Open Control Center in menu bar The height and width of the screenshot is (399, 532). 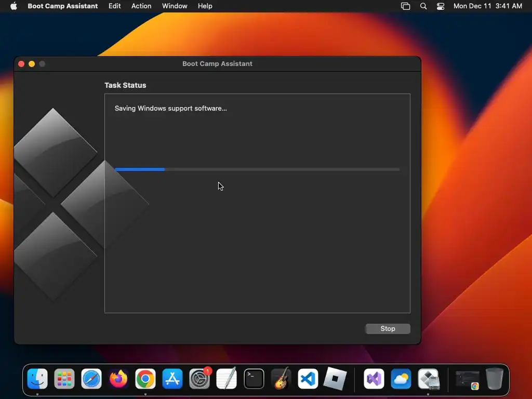point(441,6)
